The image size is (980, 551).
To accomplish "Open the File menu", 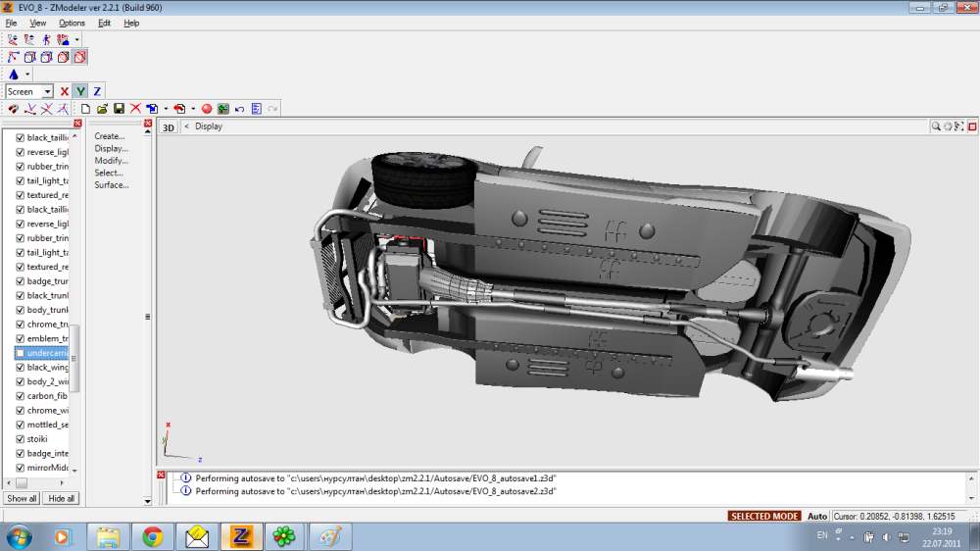I will 11,24.
